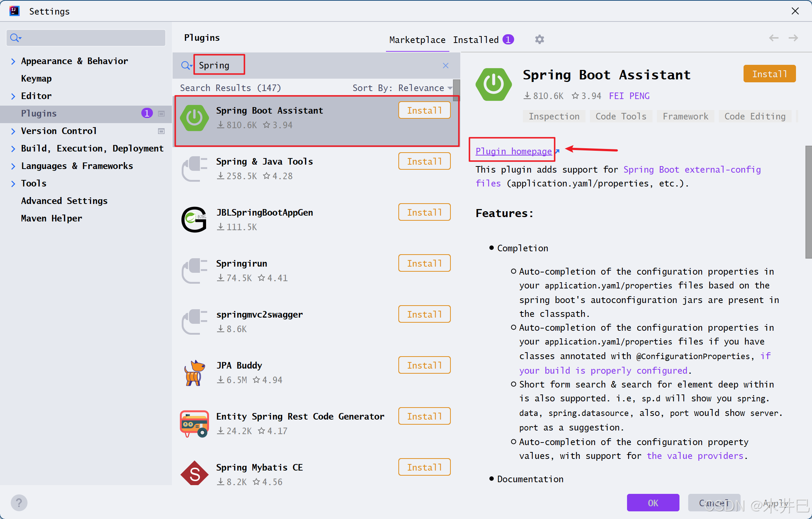The height and width of the screenshot is (519, 812).
Task: Open help with the question mark icon
Action: click(x=19, y=503)
